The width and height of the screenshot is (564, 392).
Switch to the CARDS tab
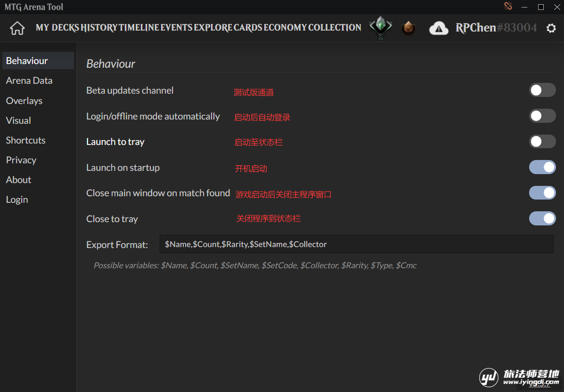pyautogui.click(x=248, y=28)
